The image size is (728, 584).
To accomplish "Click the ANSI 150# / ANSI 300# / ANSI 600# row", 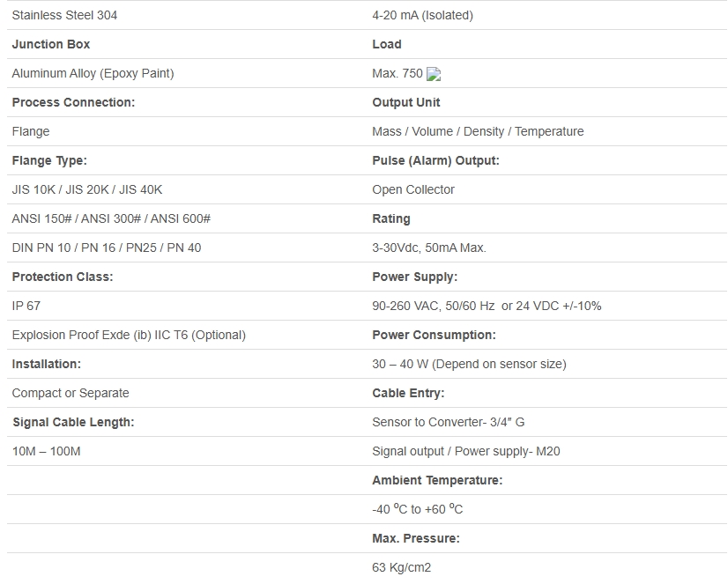I will 111,218.
